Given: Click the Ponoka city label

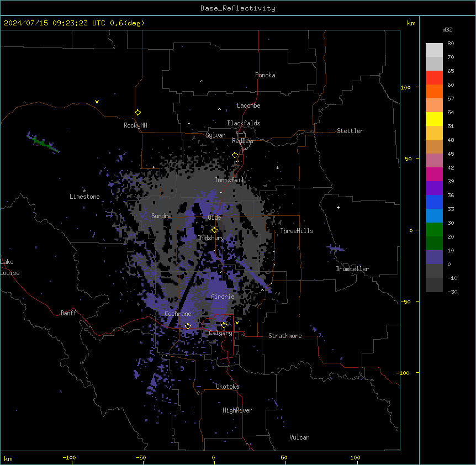Looking at the screenshot, I should point(265,75).
